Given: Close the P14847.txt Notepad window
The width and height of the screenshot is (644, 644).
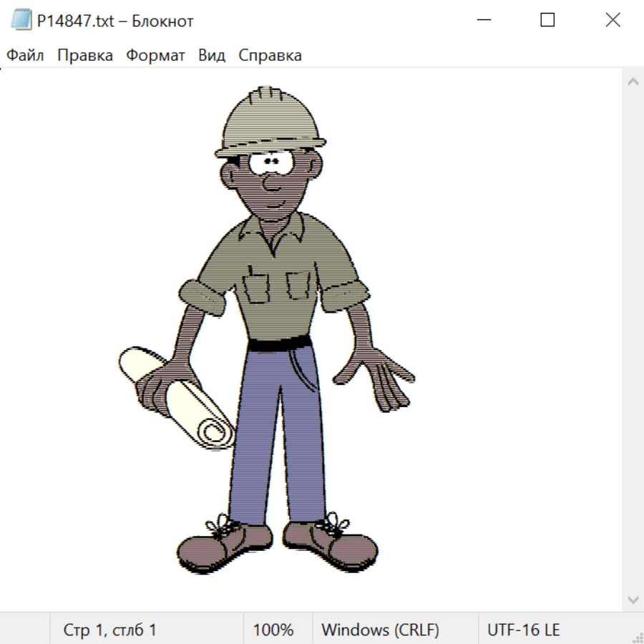Looking at the screenshot, I should pyautogui.click(x=613, y=20).
